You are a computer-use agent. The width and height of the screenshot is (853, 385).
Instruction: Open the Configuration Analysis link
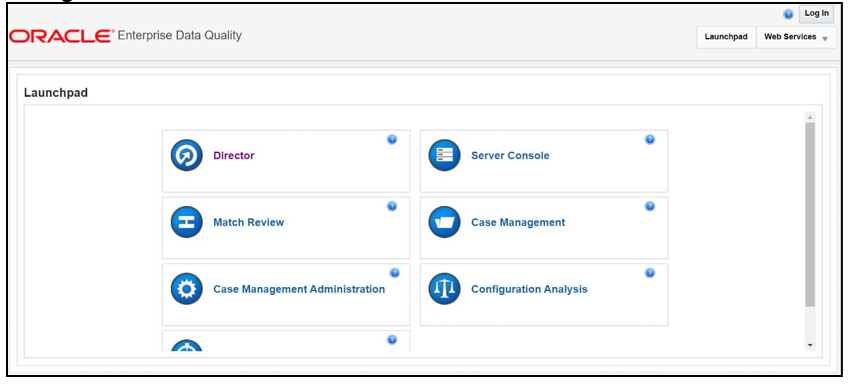tap(529, 289)
